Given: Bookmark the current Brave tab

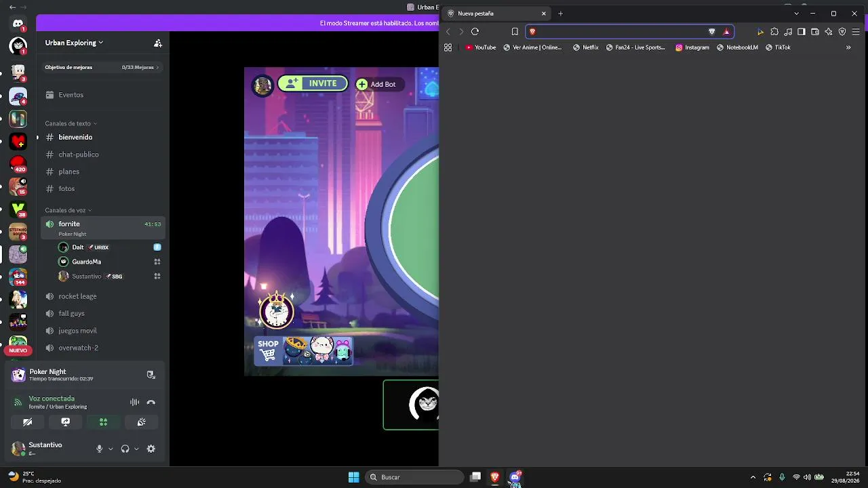Looking at the screenshot, I should (x=515, y=31).
